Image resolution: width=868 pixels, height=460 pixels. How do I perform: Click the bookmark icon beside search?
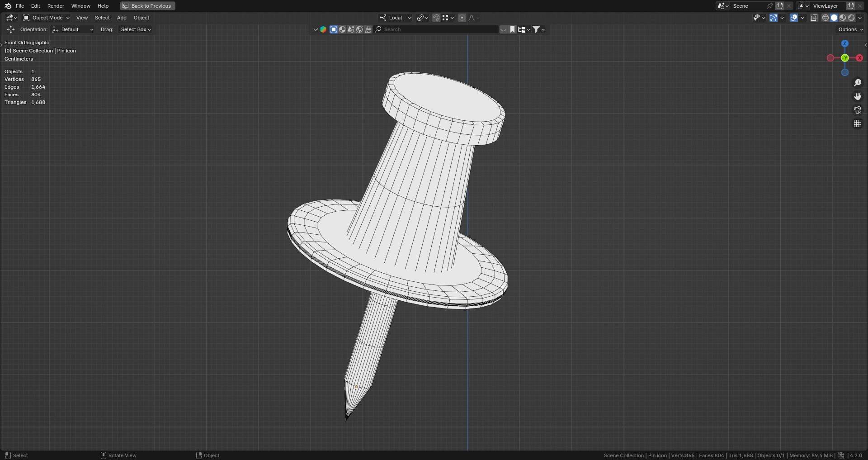(512, 29)
